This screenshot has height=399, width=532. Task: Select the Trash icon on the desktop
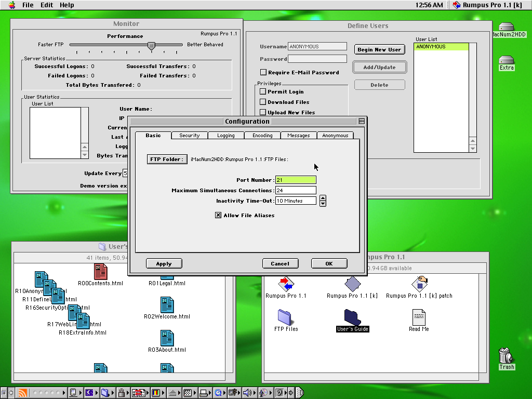tap(506, 355)
